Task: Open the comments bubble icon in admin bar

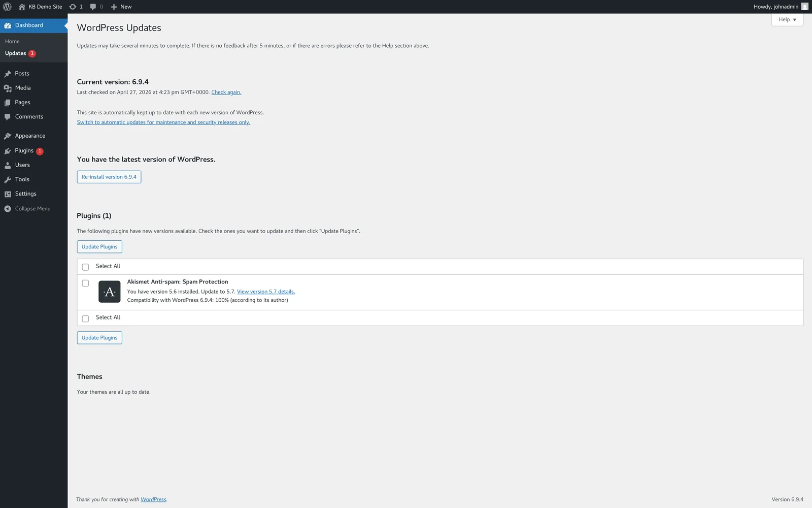Action: tap(93, 7)
